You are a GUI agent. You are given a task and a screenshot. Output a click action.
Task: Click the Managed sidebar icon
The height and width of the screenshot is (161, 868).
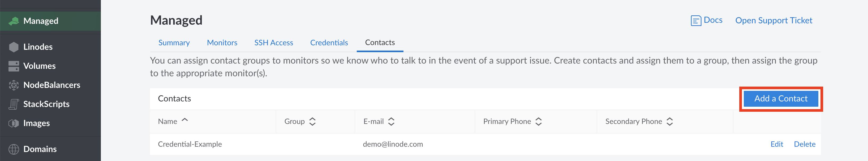14,21
